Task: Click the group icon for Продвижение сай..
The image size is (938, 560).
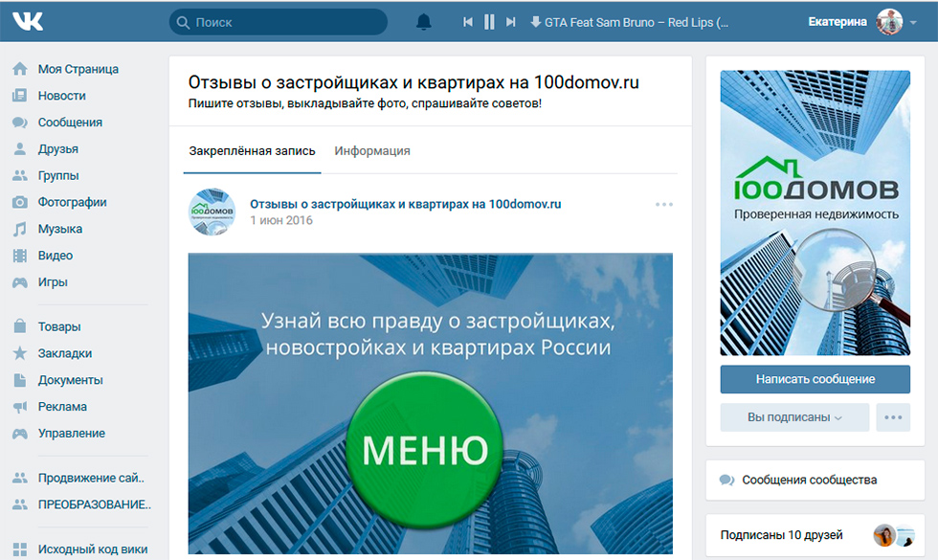Action: (20, 478)
